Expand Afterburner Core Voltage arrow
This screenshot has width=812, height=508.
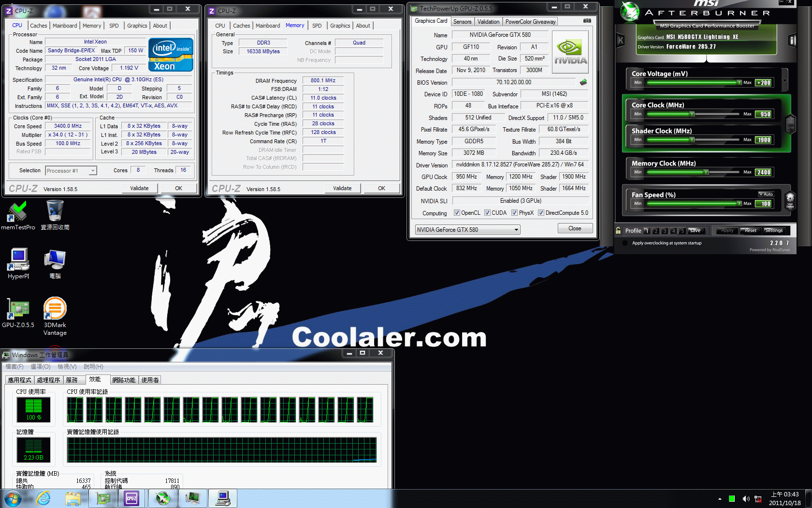[784, 81]
